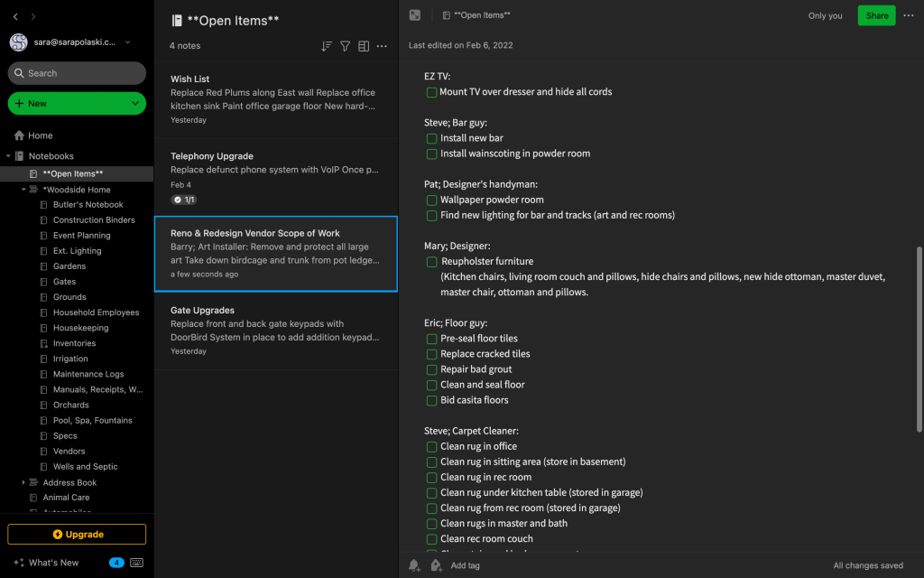This screenshot has height=578, width=924.
Task: Tick 'Wallpaper powder room' checkbox
Action: pos(431,200)
